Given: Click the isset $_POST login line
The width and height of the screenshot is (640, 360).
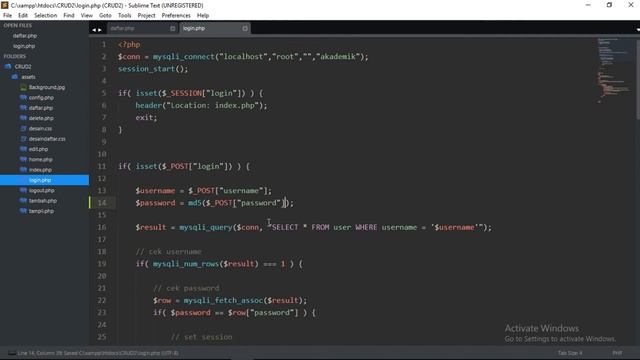Looking at the screenshot, I should (184, 166).
